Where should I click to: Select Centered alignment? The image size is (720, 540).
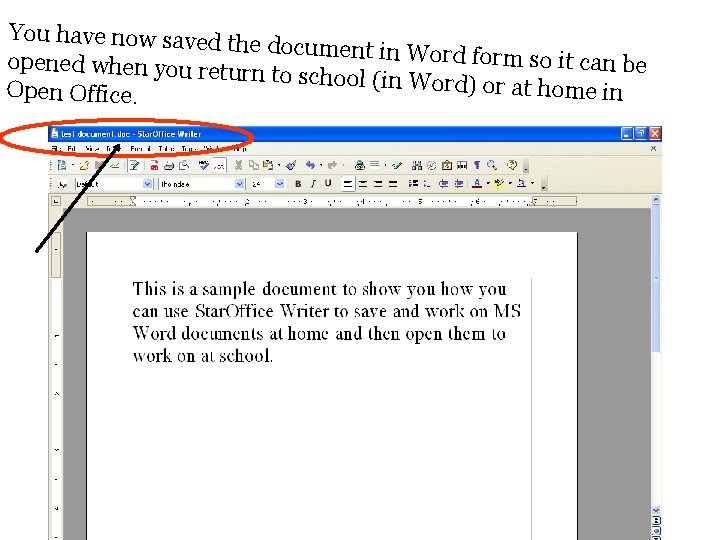(363, 184)
